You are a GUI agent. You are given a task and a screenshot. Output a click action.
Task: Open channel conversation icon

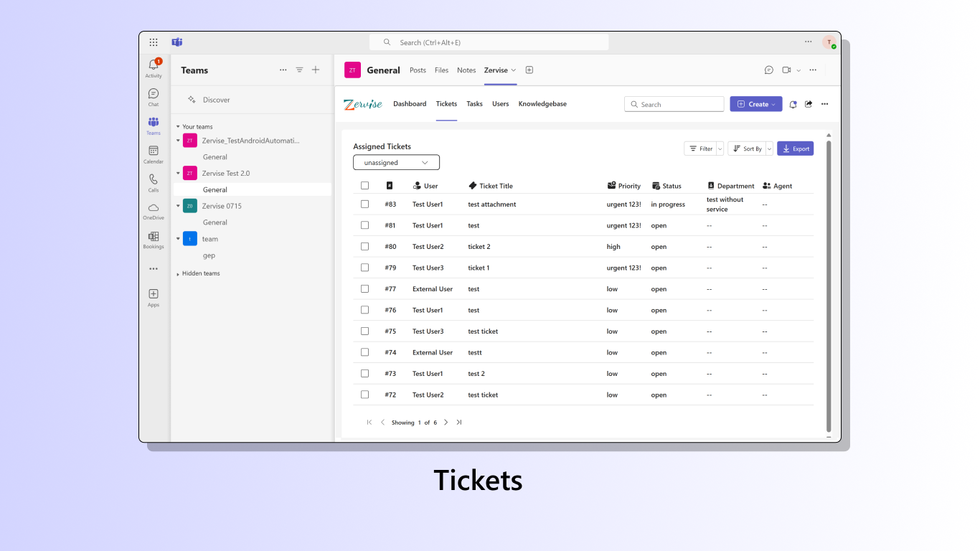(x=769, y=70)
